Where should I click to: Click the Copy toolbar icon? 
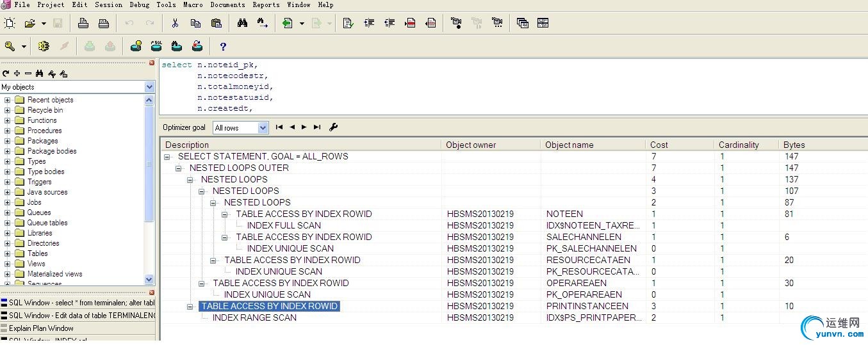195,24
